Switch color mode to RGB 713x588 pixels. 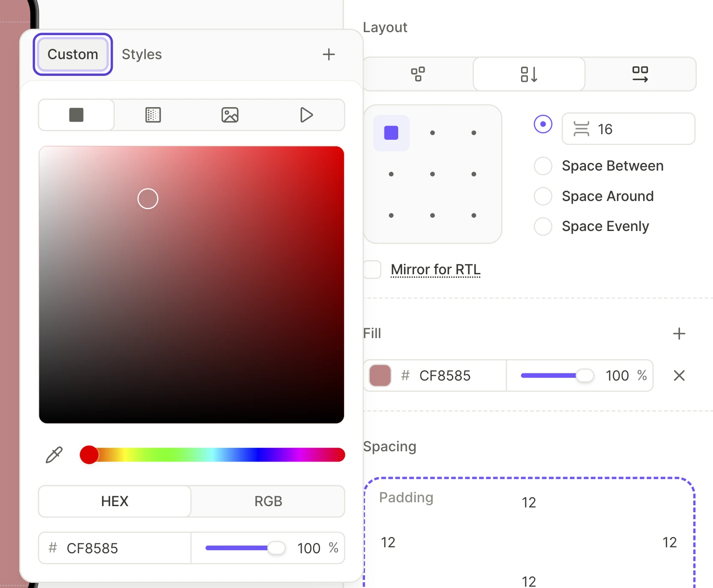(268, 501)
